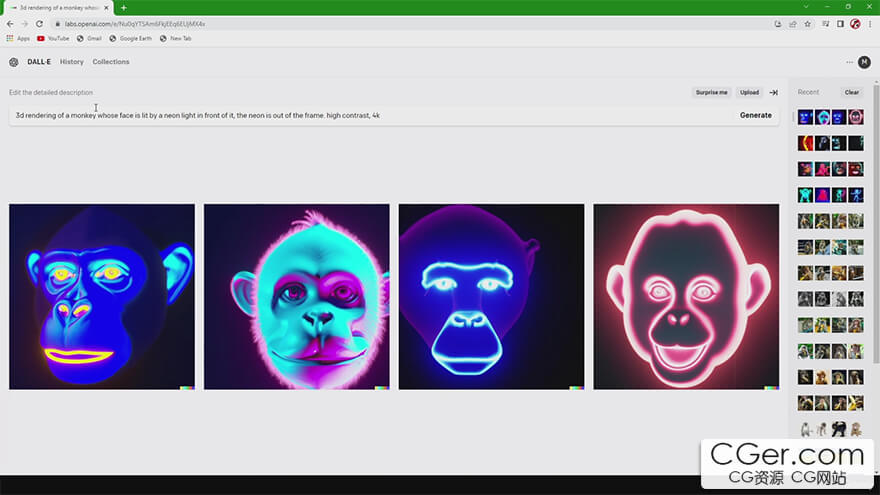Toggle the browser side panel icon
This screenshot has width=880, height=495.
click(x=840, y=24)
